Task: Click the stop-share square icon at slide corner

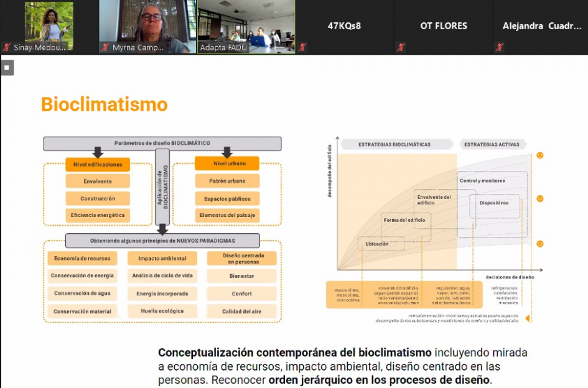Action: [x=7, y=68]
